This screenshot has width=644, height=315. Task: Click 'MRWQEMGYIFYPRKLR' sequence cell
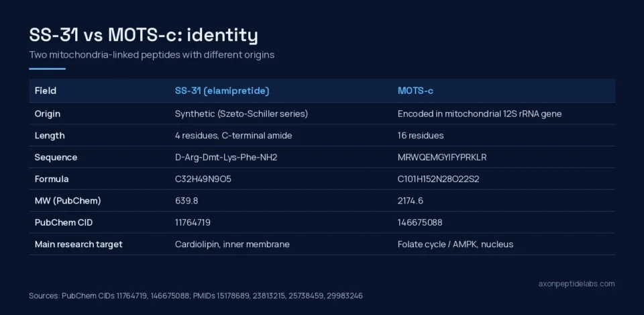point(442,157)
